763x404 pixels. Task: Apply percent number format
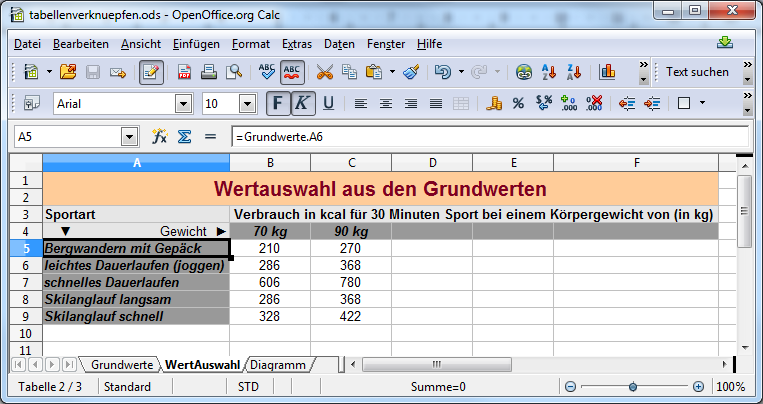click(x=518, y=103)
